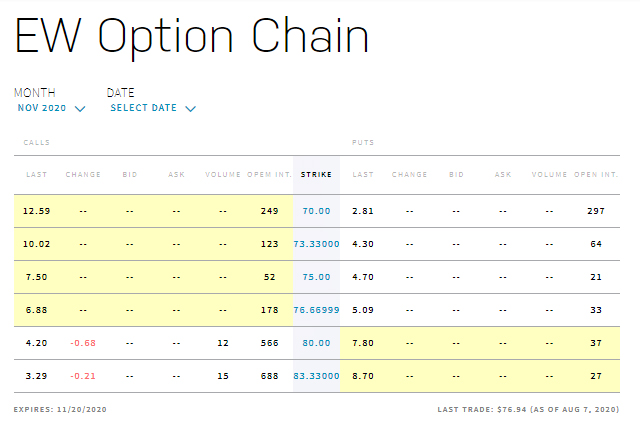Select the 73.33000 strike price
This screenshot has width=640, height=428.
[x=316, y=244]
